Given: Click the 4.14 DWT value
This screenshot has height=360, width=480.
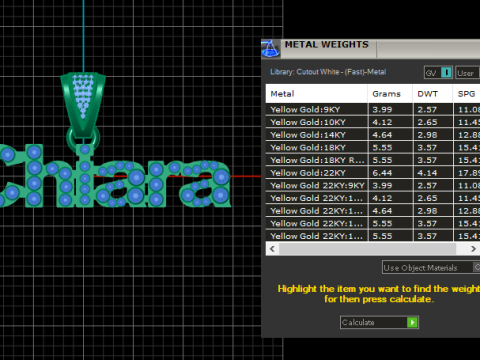Looking at the screenshot, I should point(427,173).
